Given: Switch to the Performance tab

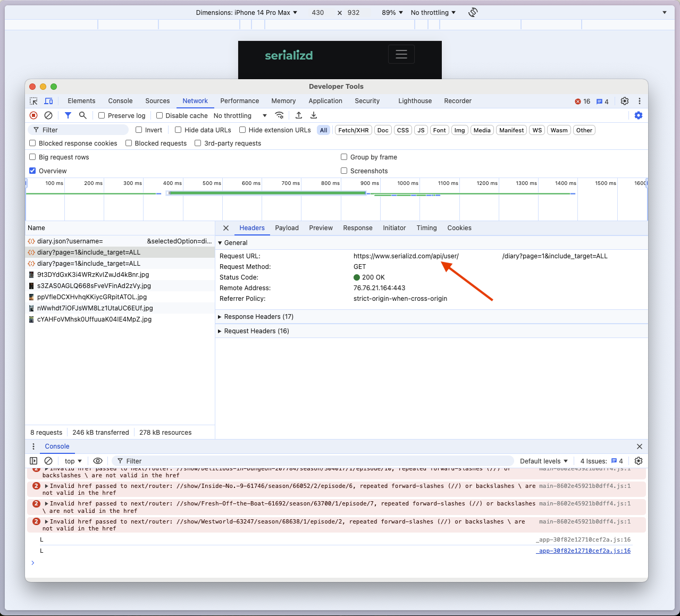Looking at the screenshot, I should coord(239,100).
